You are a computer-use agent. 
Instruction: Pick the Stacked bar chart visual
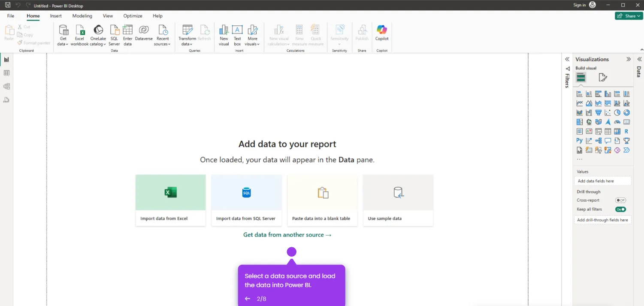click(580, 94)
